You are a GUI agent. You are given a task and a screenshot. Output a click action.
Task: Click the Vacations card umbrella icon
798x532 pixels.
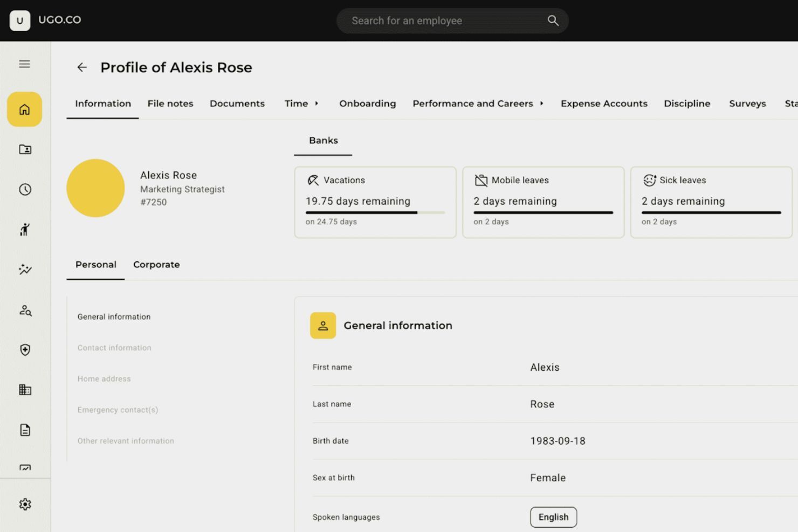(x=313, y=180)
